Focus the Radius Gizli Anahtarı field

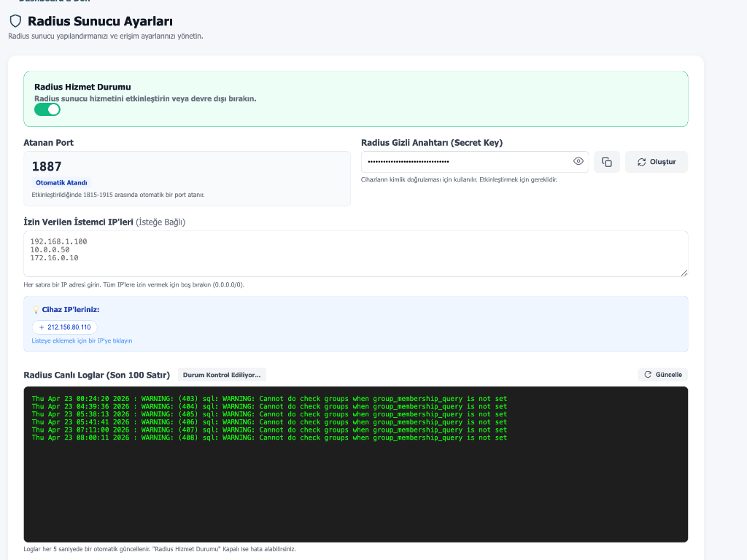pyautogui.click(x=467, y=162)
